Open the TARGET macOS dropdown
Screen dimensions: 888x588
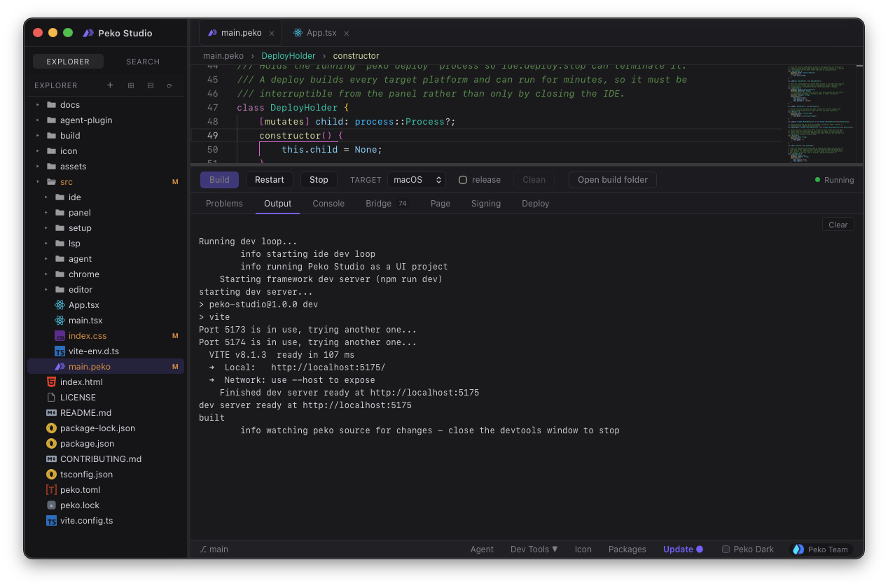tap(417, 180)
